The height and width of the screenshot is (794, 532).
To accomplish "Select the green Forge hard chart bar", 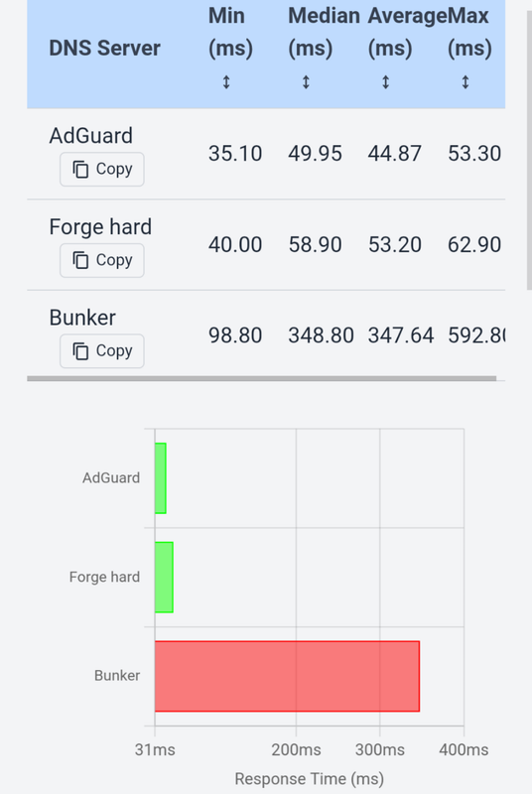I will [164, 578].
